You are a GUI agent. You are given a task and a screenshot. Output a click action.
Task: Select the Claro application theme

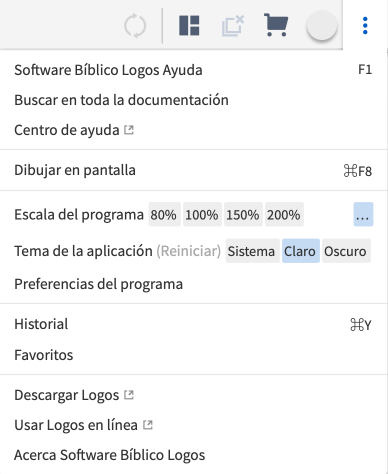pyautogui.click(x=301, y=251)
